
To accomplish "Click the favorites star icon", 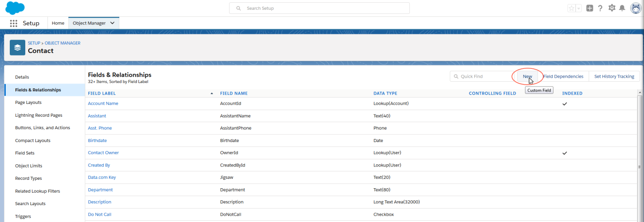I will (x=572, y=8).
